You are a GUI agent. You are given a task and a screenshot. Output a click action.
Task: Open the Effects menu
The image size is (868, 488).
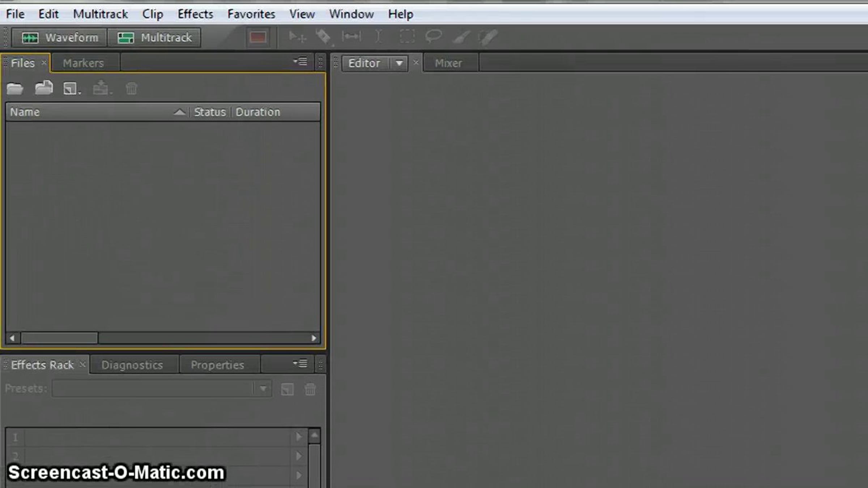pos(195,14)
